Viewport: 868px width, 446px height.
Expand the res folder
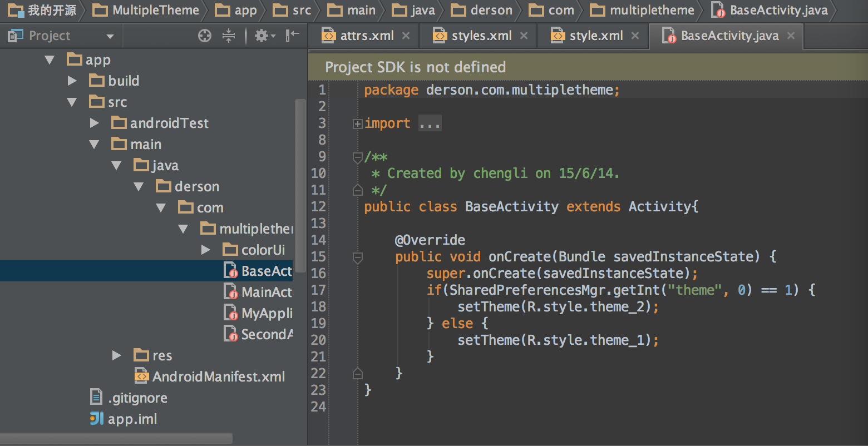tap(117, 355)
